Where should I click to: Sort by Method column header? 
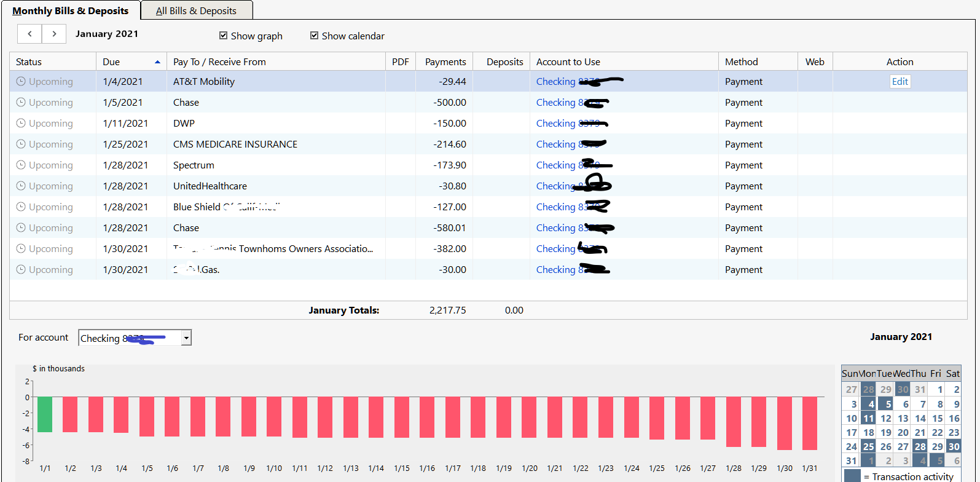758,61
